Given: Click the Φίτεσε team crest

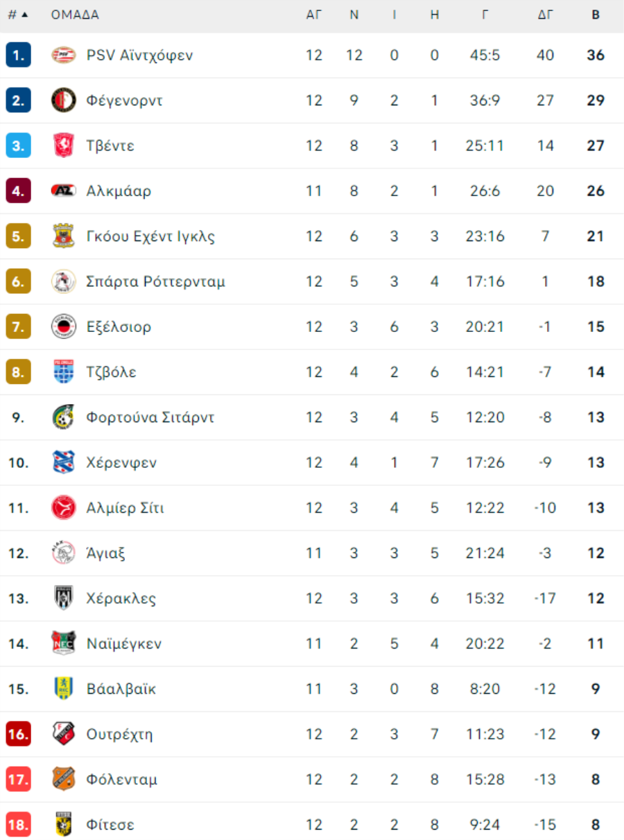Looking at the screenshot, I should pyautogui.click(x=63, y=825).
